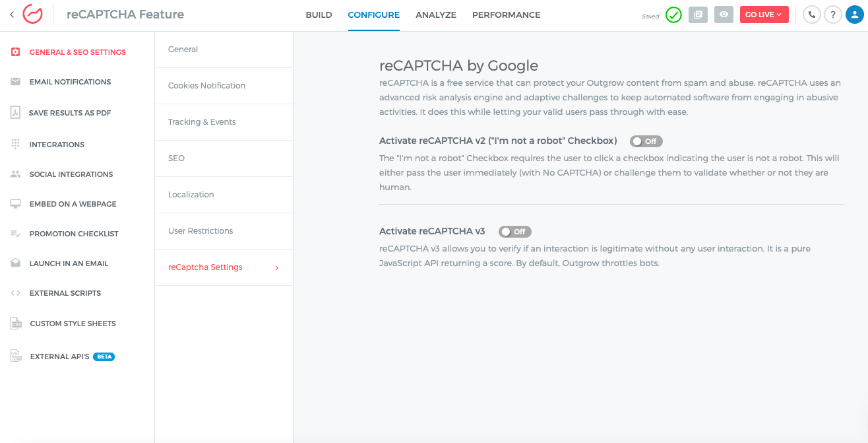Open General & SEO Settings section

click(x=77, y=52)
